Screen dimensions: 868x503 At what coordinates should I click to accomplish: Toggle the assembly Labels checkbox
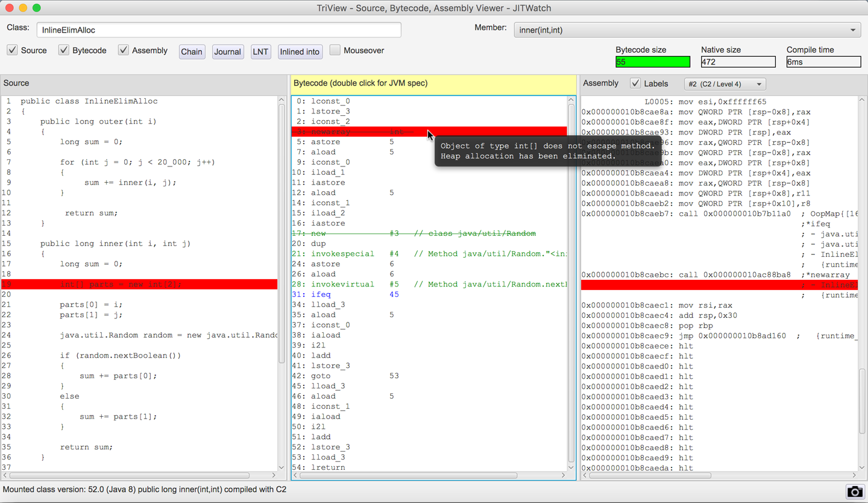point(635,83)
